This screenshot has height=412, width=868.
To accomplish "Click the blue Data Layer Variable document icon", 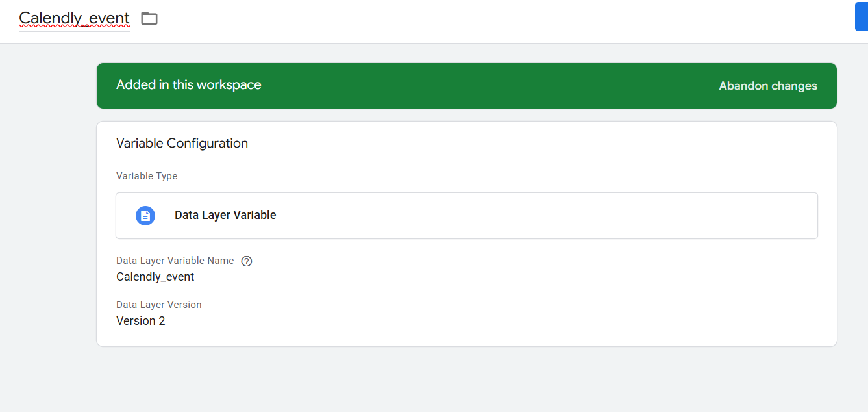I will [x=145, y=216].
